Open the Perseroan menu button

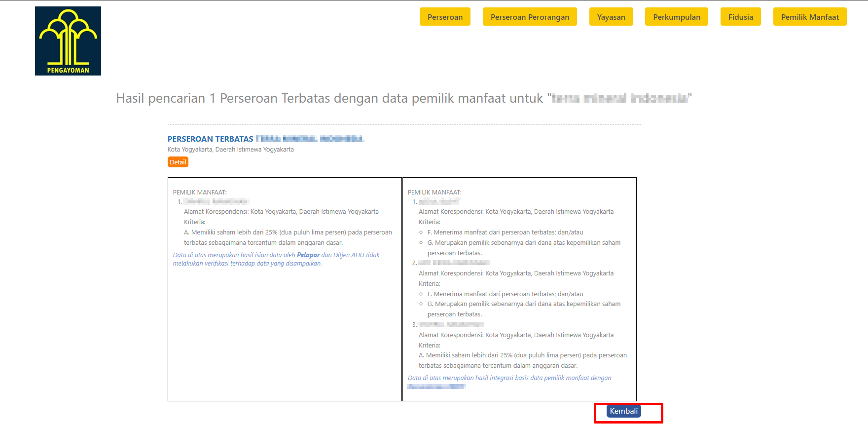[445, 17]
